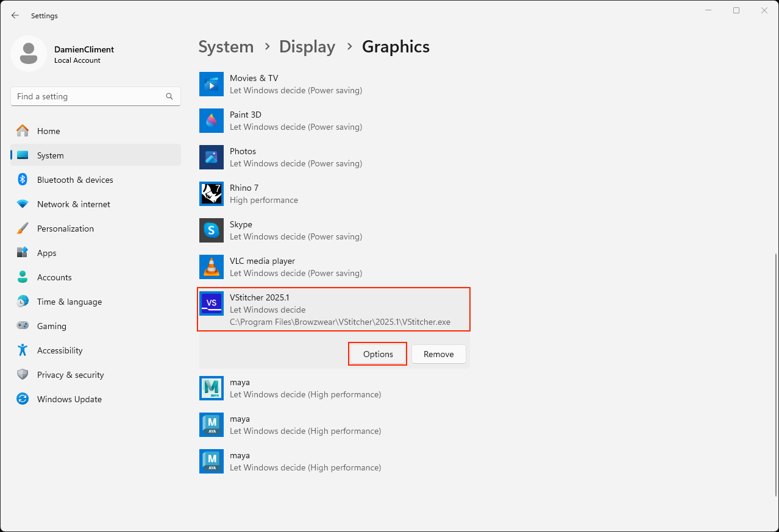Click the Paint 3D app icon
The height and width of the screenshot is (532, 779).
(x=212, y=121)
